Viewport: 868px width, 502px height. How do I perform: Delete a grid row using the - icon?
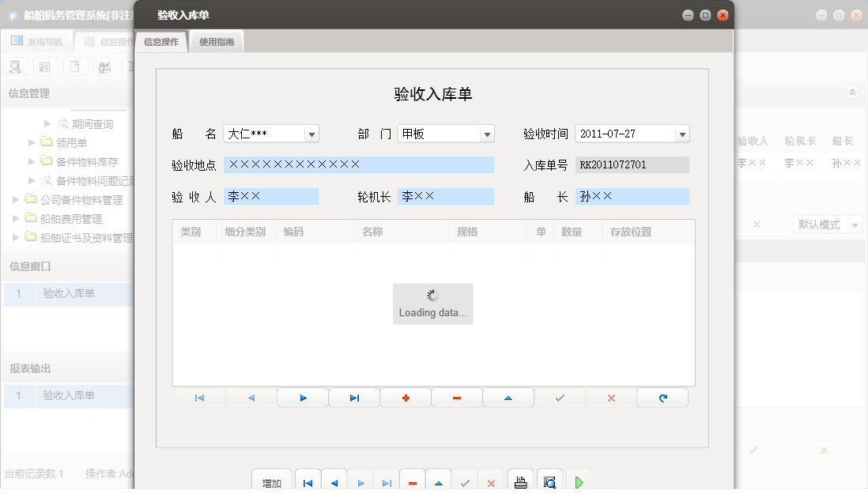(456, 397)
